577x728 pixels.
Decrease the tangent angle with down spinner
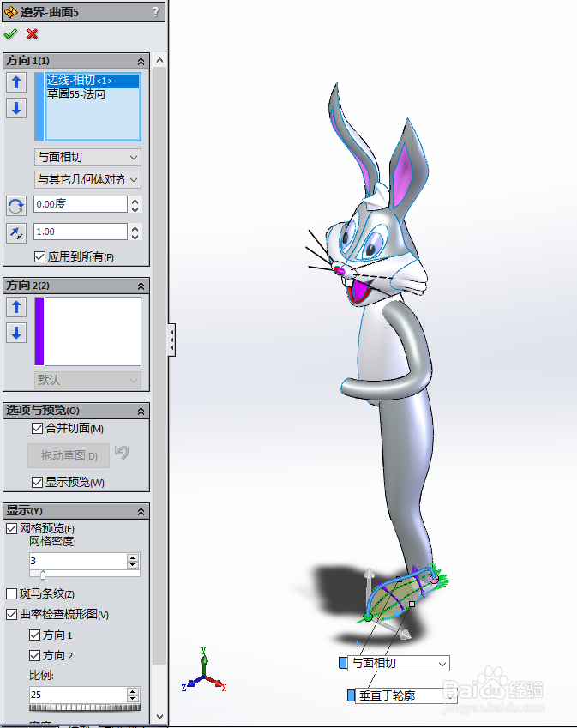(x=135, y=209)
